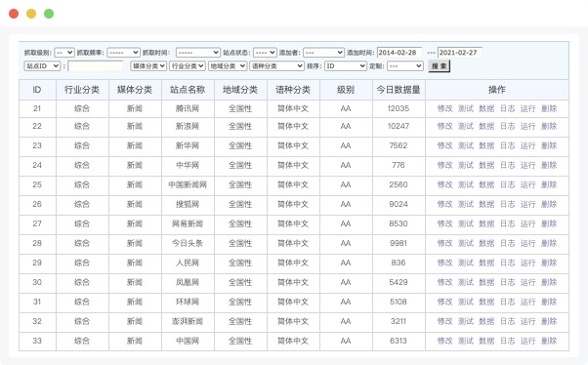Click 删除 for 澎湃新闻 row
Viewport: 588px width, 365px height.
point(549,321)
